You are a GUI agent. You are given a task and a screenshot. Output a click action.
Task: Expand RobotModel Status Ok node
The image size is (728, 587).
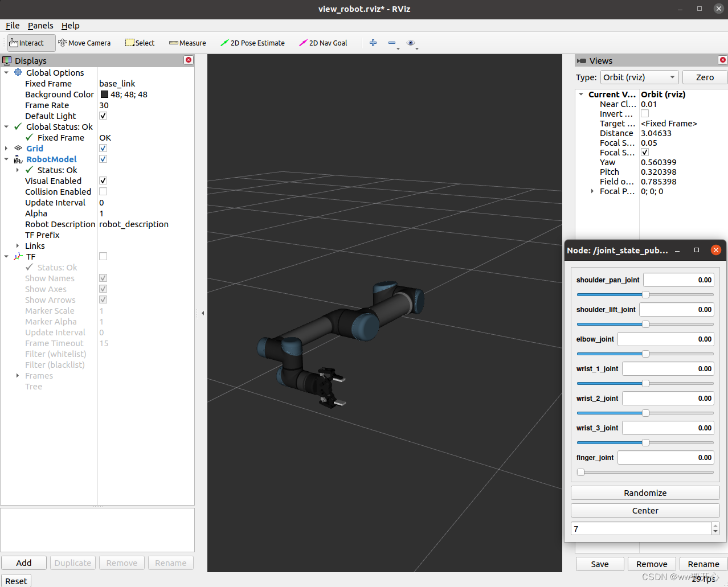pos(18,170)
